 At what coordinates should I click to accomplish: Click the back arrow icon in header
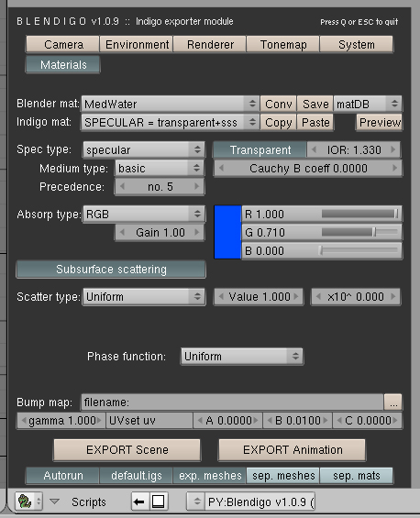[139, 501]
